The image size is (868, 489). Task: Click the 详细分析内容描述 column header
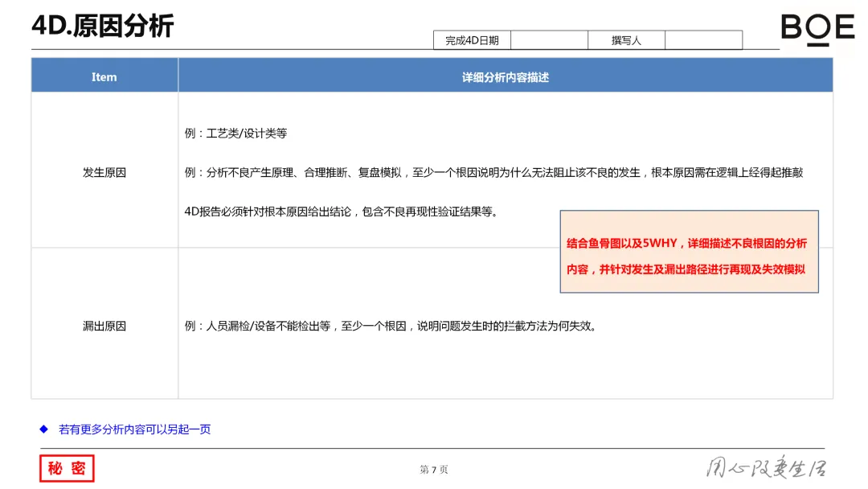(506, 76)
